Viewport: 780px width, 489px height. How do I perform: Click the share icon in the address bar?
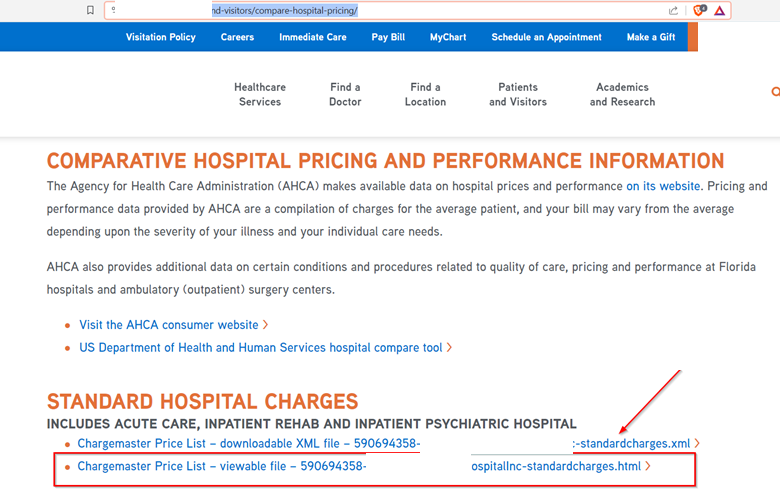[x=673, y=10]
